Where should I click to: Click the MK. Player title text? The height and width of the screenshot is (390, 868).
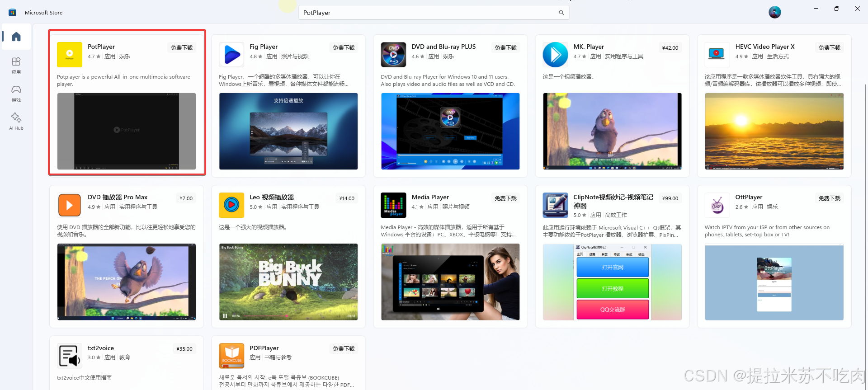coord(589,47)
